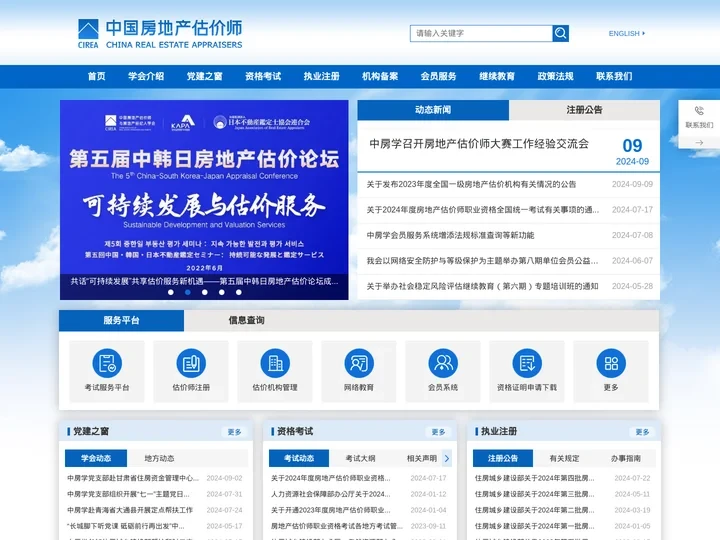Open 关于2024年度房地产估价师职业资格全国统一考试 news

(x=483, y=210)
